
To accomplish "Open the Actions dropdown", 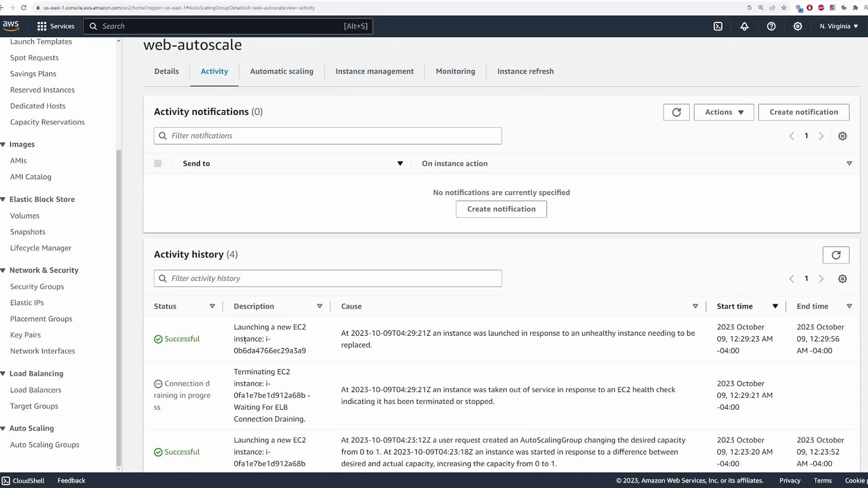I will click(x=723, y=112).
